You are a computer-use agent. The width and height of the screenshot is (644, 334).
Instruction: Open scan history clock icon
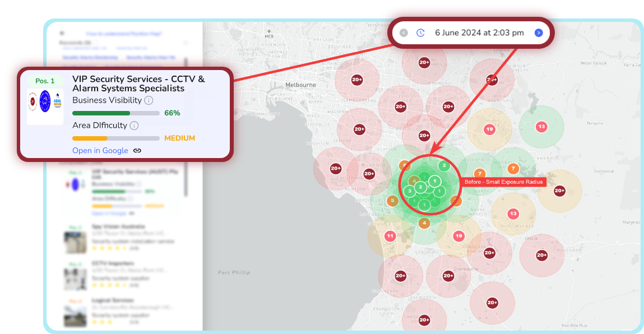tap(420, 33)
